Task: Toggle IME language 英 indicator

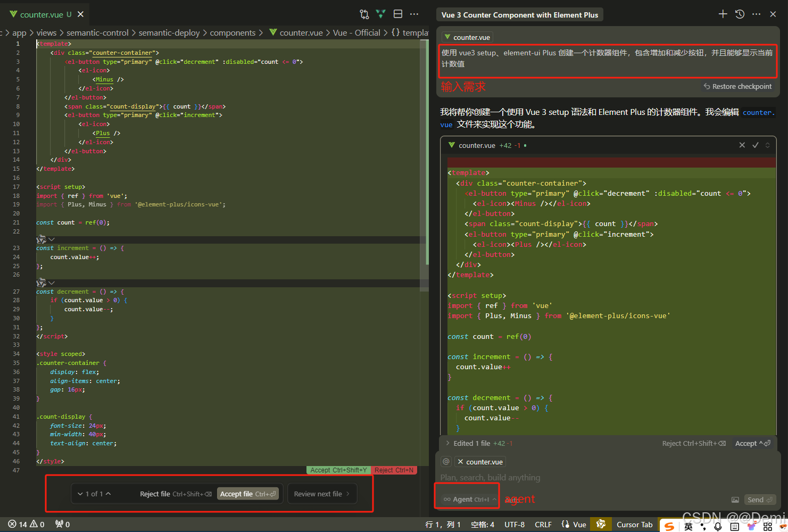Action: coord(689,527)
